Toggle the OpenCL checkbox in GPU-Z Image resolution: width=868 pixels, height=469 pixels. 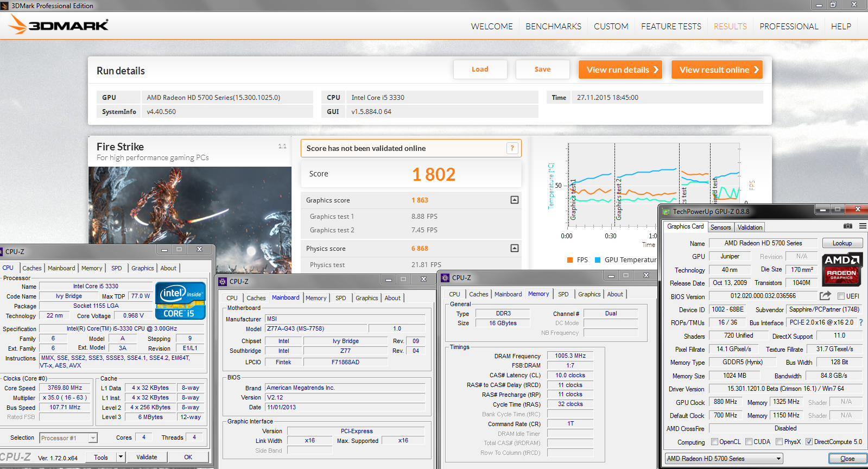(x=714, y=442)
